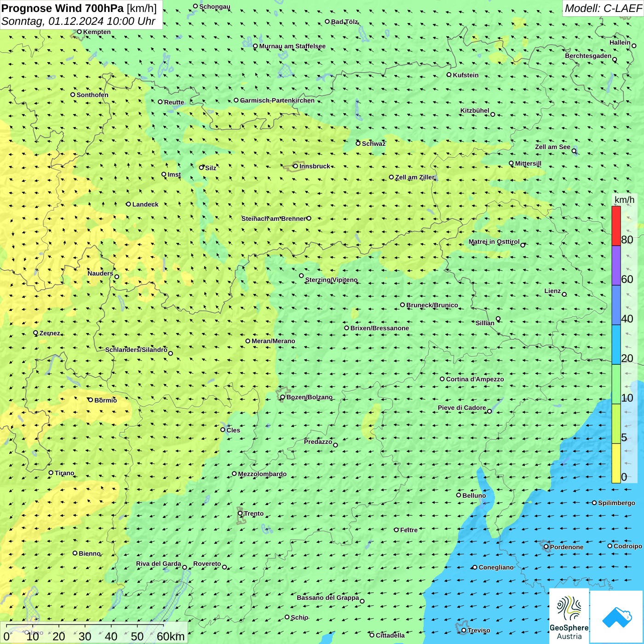Select the red 80 km/h legend swatch
This screenshot has height=644, width=644.
click(x=616, y=226)
